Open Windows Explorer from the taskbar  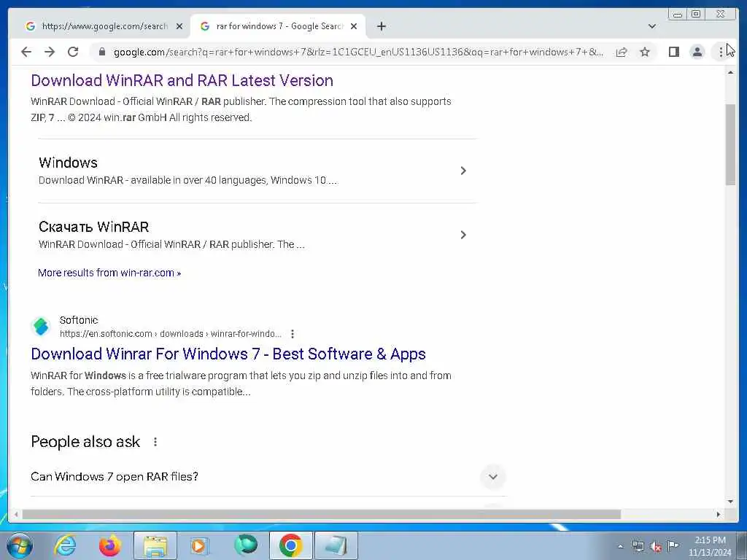click(x=155, y=545)
